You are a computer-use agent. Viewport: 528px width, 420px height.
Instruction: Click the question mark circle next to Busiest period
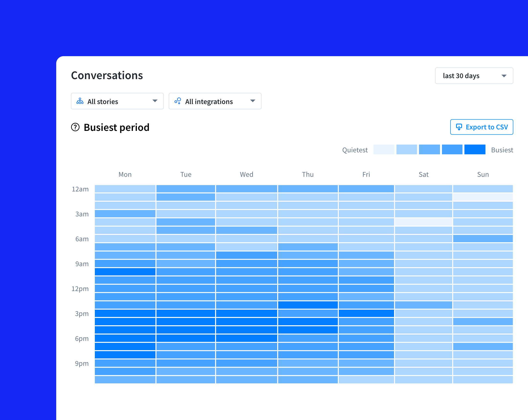(x=75, y=127)
